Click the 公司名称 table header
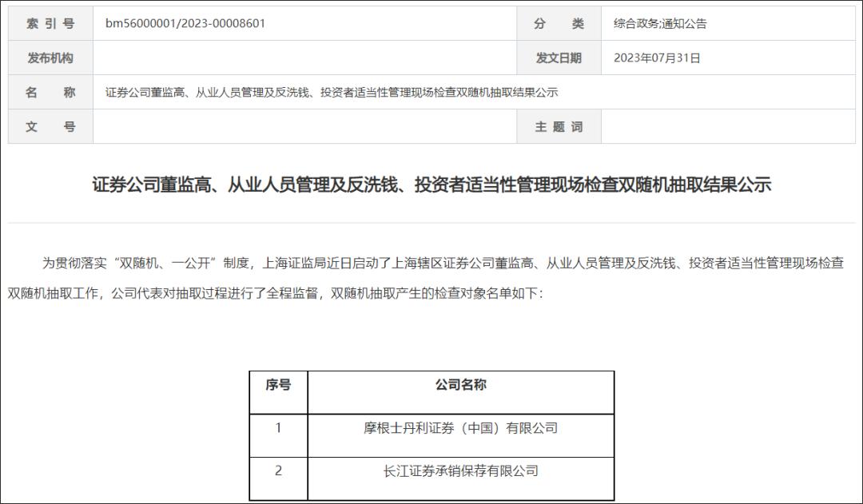The width and height of the screenshot is (863, 504). click(461, 392)
